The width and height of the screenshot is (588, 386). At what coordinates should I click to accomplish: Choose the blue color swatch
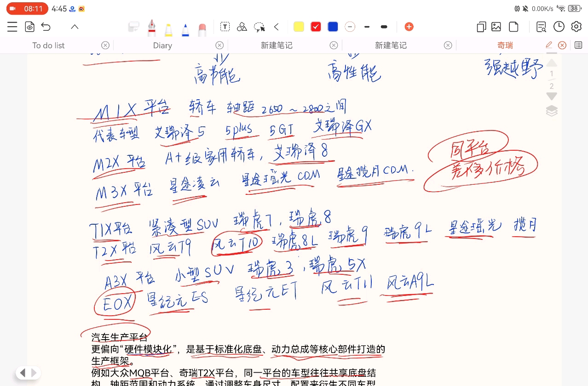tap(333, 27)
